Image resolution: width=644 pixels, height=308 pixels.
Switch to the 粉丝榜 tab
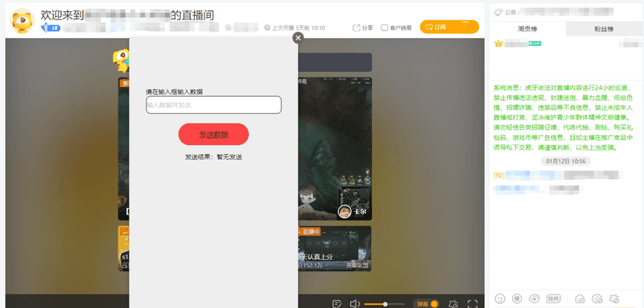tap(605, 29)
